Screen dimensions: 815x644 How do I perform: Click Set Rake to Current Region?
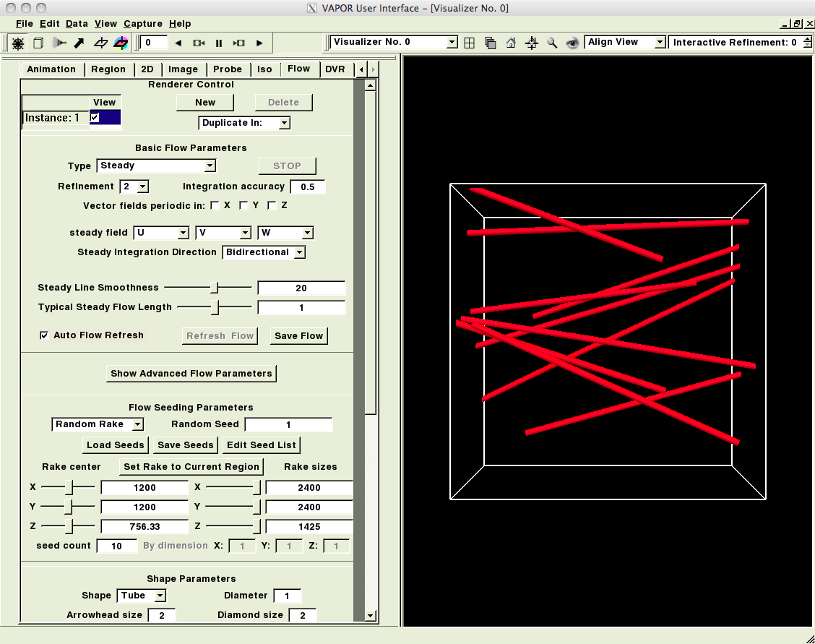point(191,467)
